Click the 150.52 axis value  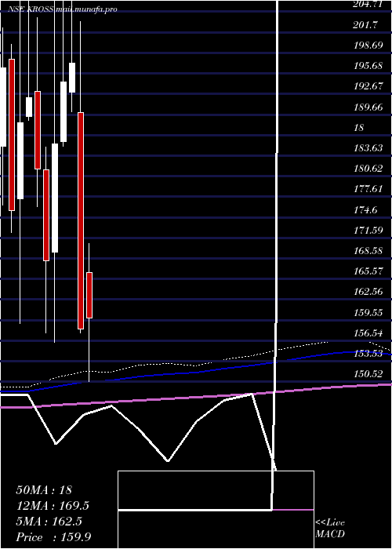[x=368, y=374]
